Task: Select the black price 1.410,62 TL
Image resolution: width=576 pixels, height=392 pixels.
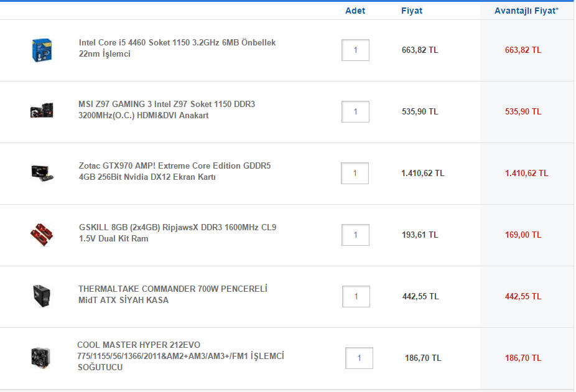Action: click(x=423, y=173)
